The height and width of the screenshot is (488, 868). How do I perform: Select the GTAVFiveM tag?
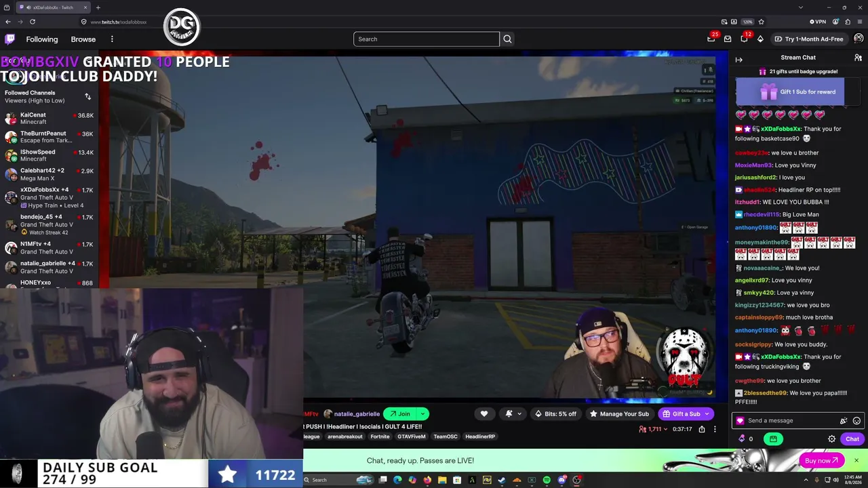point(412,436)
